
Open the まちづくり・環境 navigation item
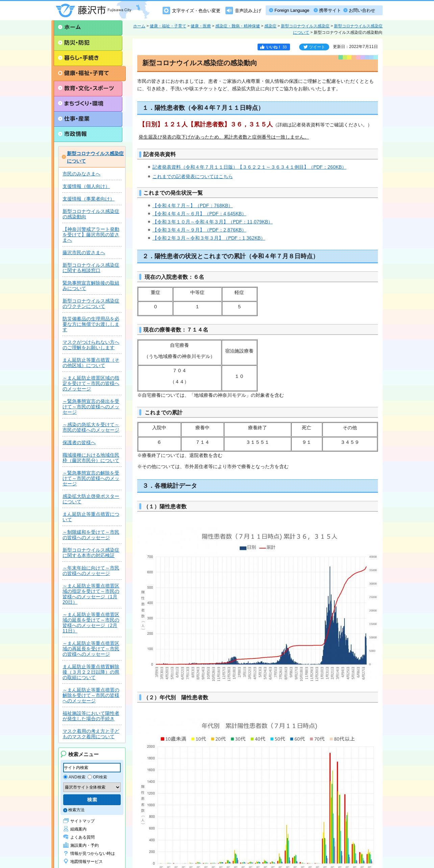click(x=88, y=104)
